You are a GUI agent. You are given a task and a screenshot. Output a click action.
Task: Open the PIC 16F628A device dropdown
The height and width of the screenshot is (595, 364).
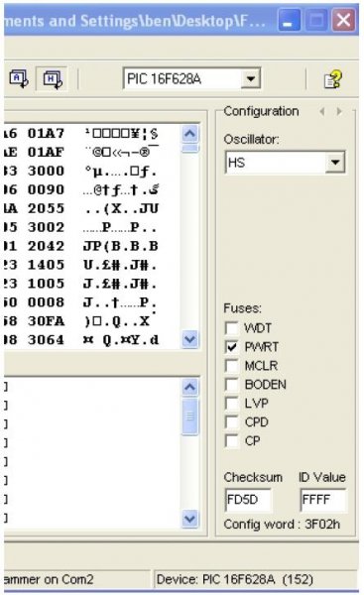[x=251, y=79]
